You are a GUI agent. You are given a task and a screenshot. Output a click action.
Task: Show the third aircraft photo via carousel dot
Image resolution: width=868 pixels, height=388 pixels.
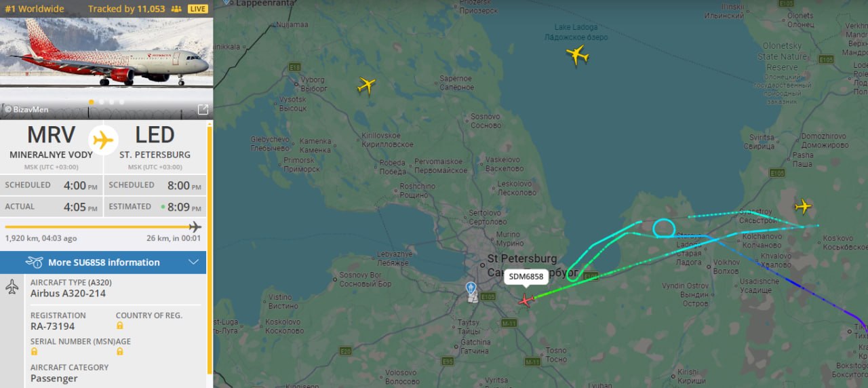[111, 102]
